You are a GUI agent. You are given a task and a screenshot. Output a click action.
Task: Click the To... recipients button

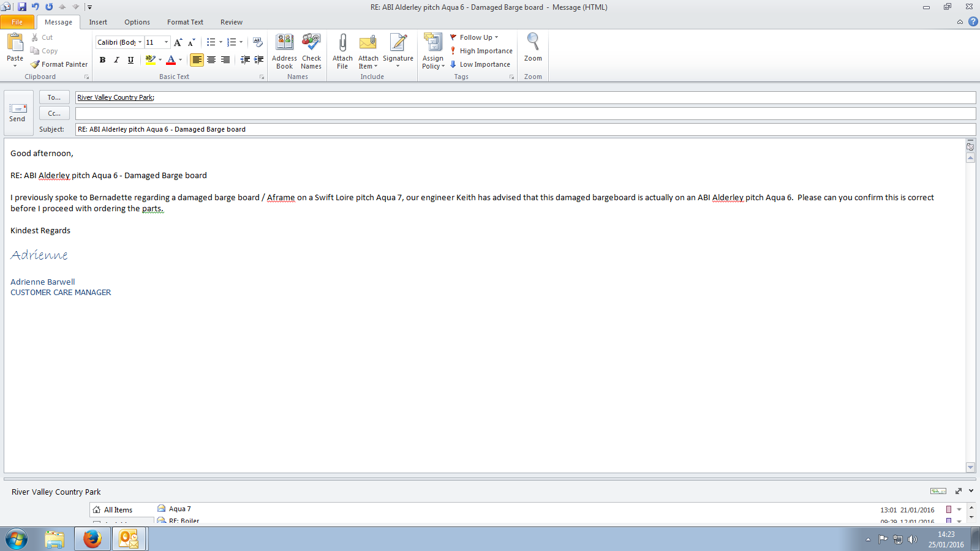point(54,97)
